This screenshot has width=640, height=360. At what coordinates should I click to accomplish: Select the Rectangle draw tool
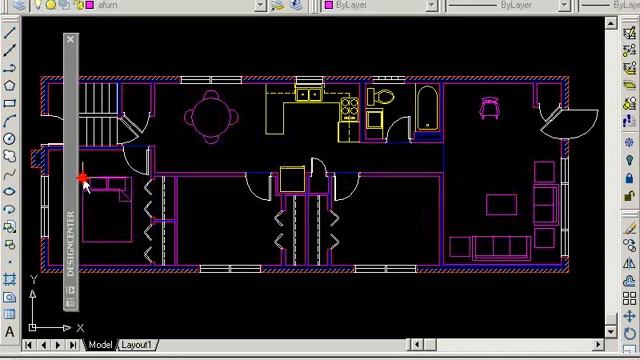click(9, 103)
